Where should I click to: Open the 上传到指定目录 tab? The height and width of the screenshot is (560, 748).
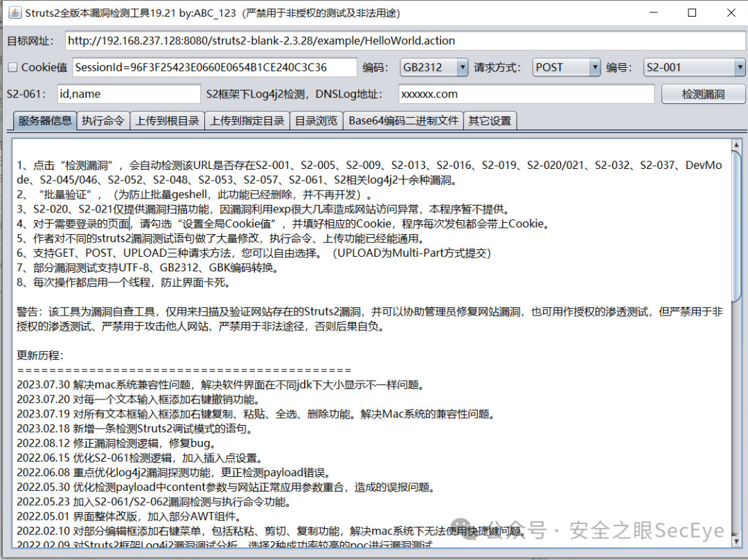247,120
